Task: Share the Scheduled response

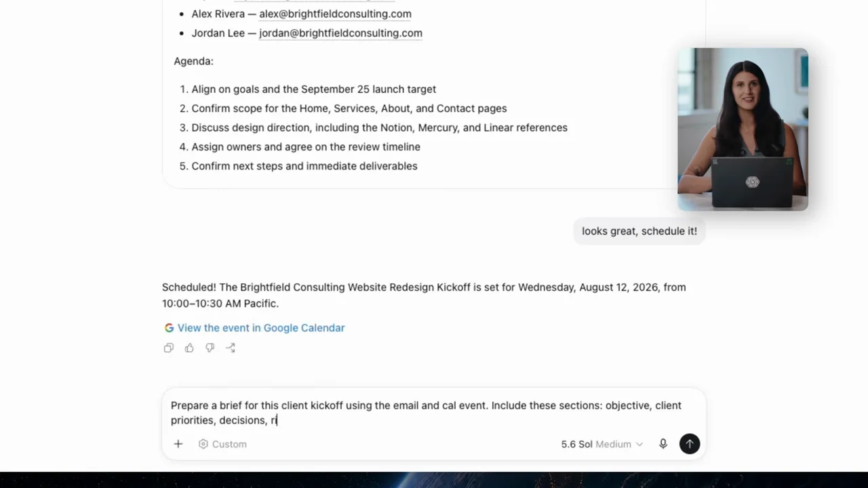Action: click(231, 348)
